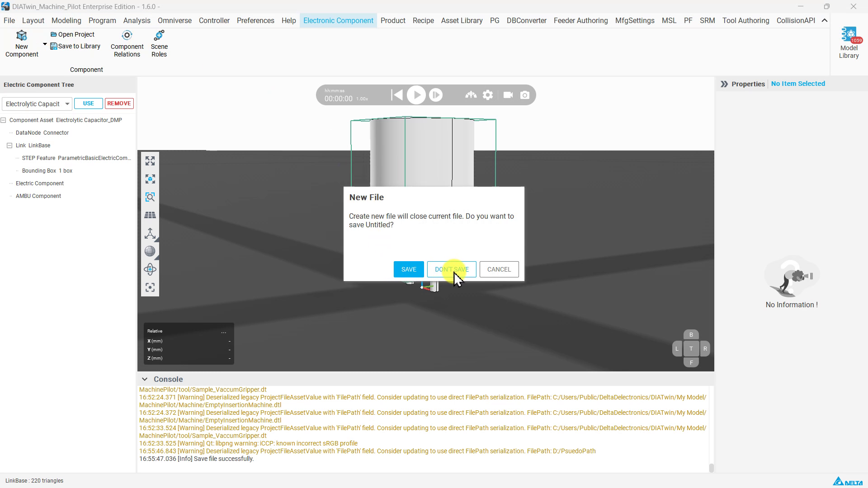Open the File menu
This screenshot has width=868, height=488.
(9, 21)
